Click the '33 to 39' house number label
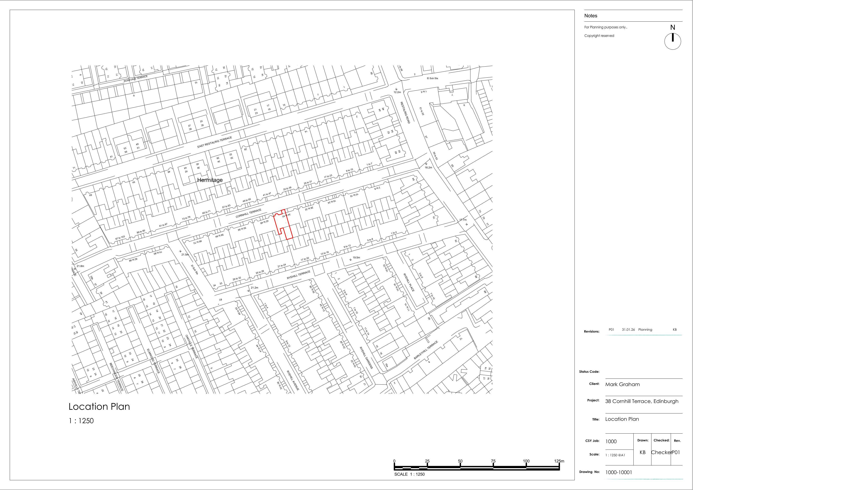Image resolution: width=868 pixels, height=490 pixels. 287,188
